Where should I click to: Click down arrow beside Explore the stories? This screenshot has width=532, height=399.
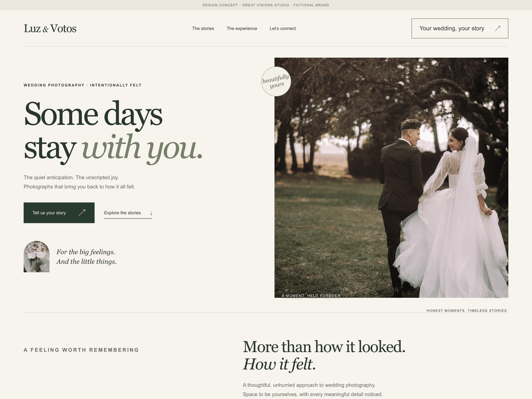(x=151, y=213)
